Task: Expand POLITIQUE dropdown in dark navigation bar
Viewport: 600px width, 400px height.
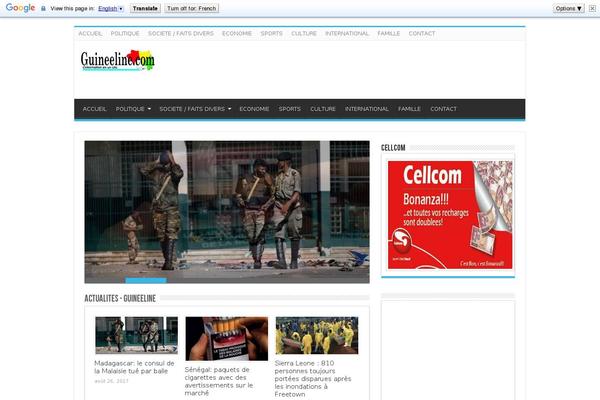Action: pos(133,109)
